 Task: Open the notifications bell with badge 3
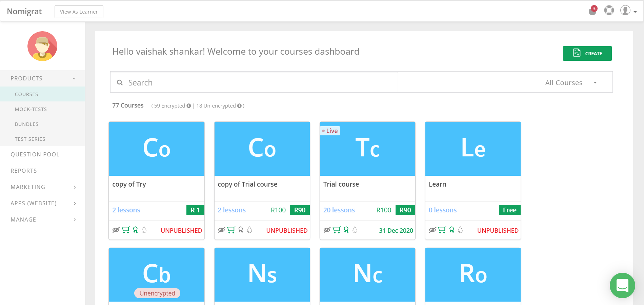(x=592, y=11)
